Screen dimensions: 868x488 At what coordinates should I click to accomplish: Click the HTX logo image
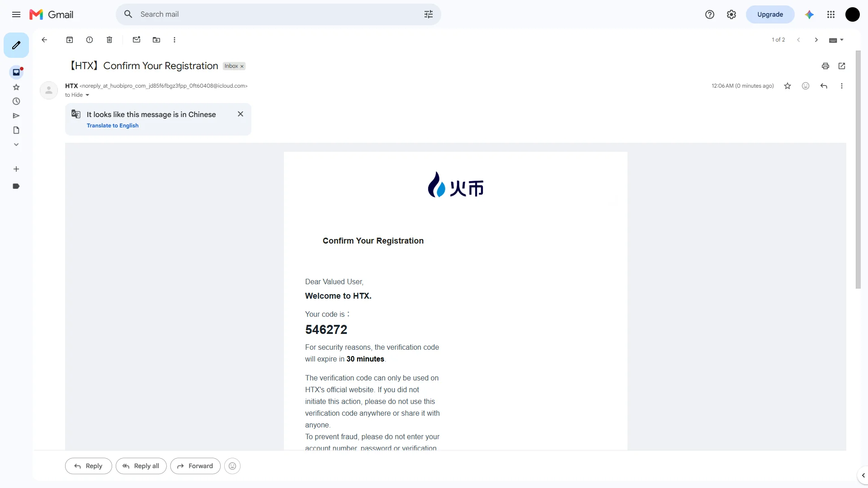tap(456, 184)
